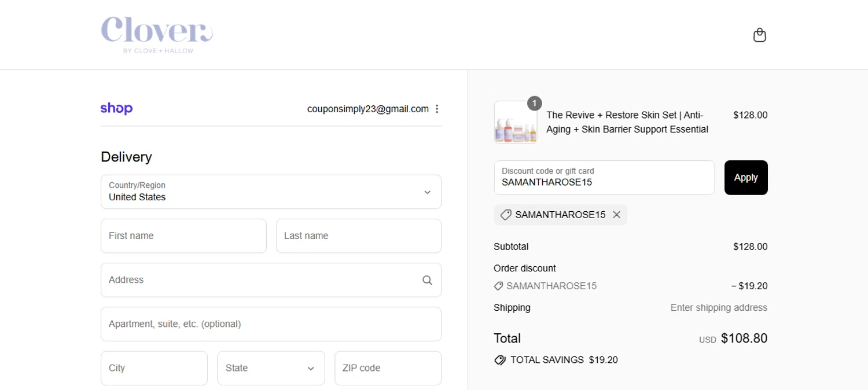Click the Order discount label

pyautogui.click(x=525, y=268)
